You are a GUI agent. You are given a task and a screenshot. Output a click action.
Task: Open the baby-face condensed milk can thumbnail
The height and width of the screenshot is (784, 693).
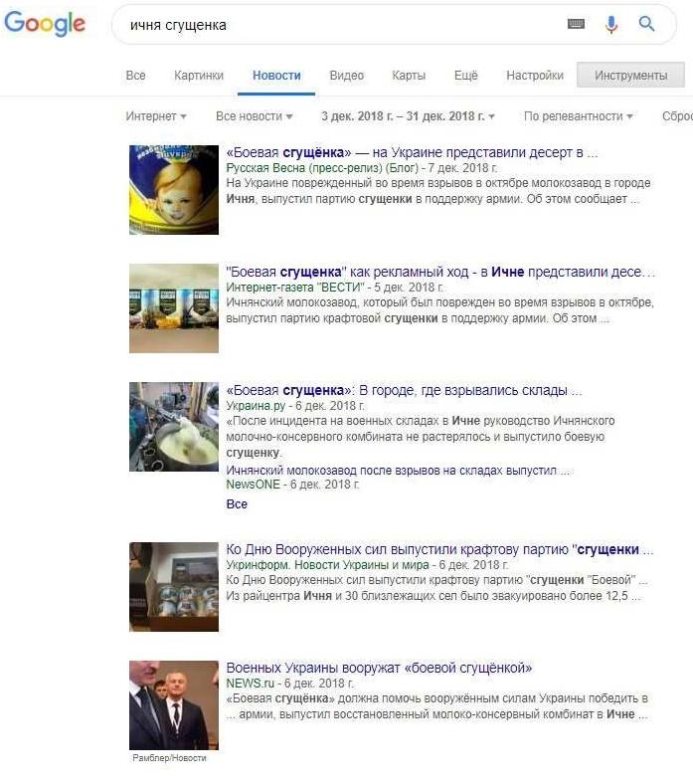(x=174, y=189)
